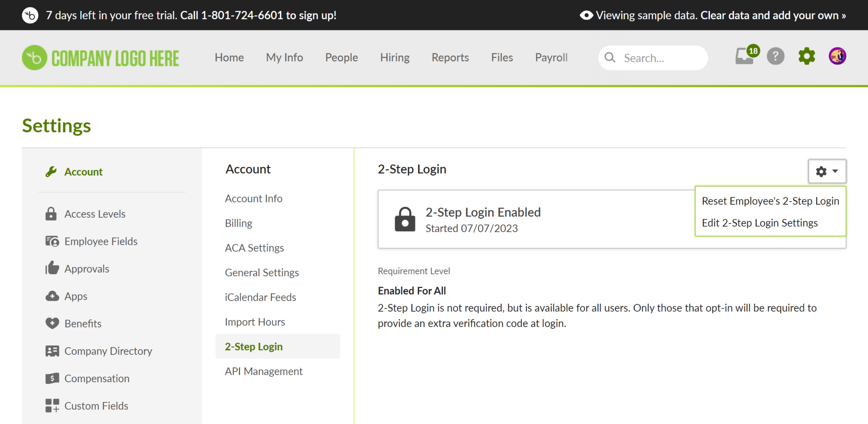Navigate to the People tab
This screenshot has height=424, width=868.
[x=342, y=57]
